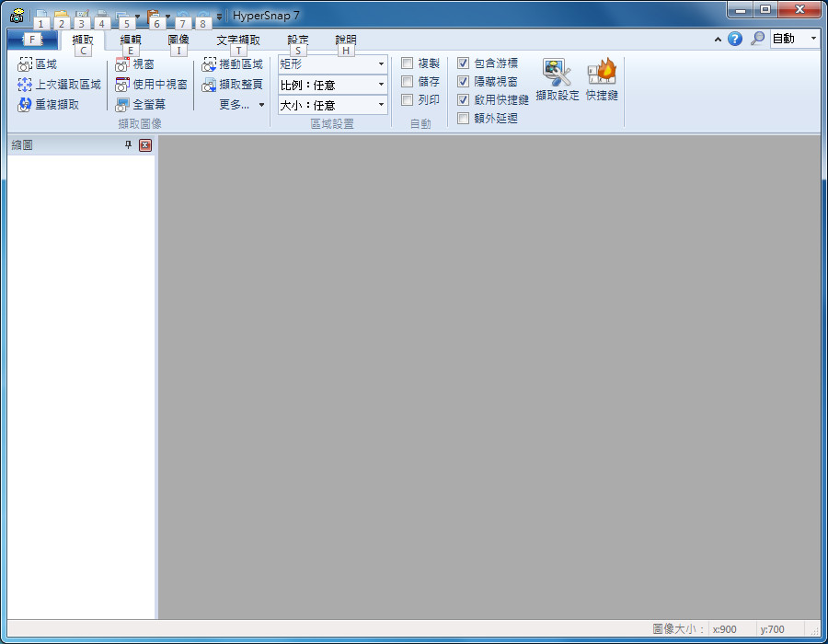The image size is (828, 644).
Task: Enable 額外延遲 extra delay
Action: pos(463,119)
